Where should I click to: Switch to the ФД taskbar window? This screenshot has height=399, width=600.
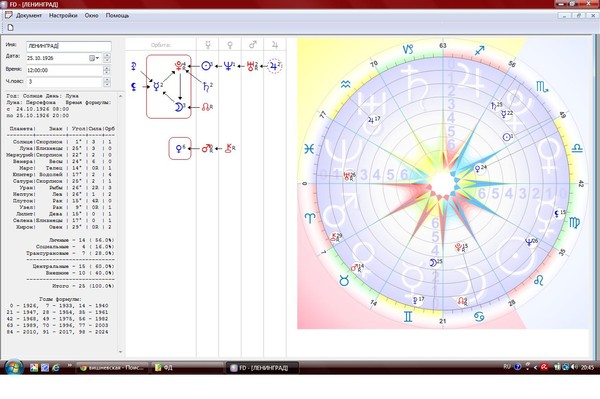pos(187,368)
